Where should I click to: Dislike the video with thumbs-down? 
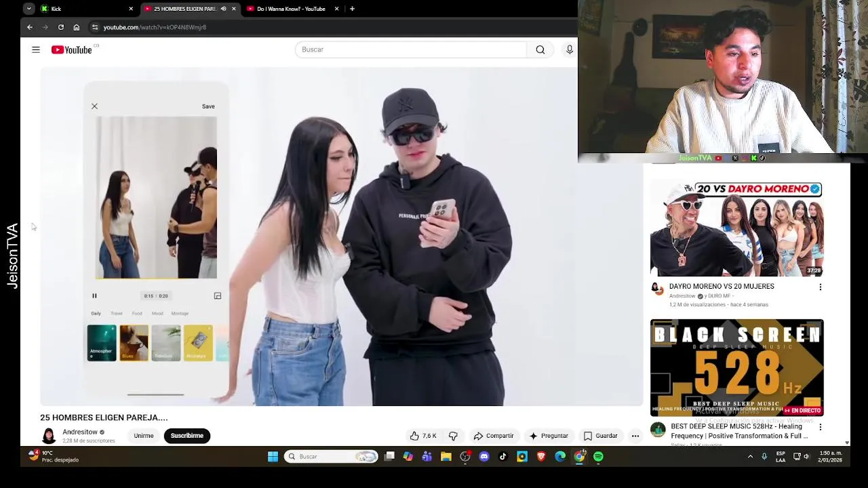(x=453, y=436)
